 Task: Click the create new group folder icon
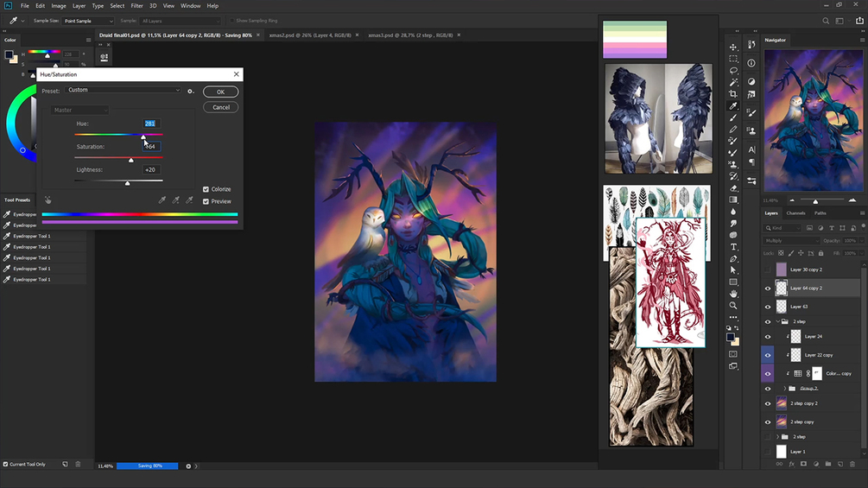pyautogui.click(x=828, y=464)
